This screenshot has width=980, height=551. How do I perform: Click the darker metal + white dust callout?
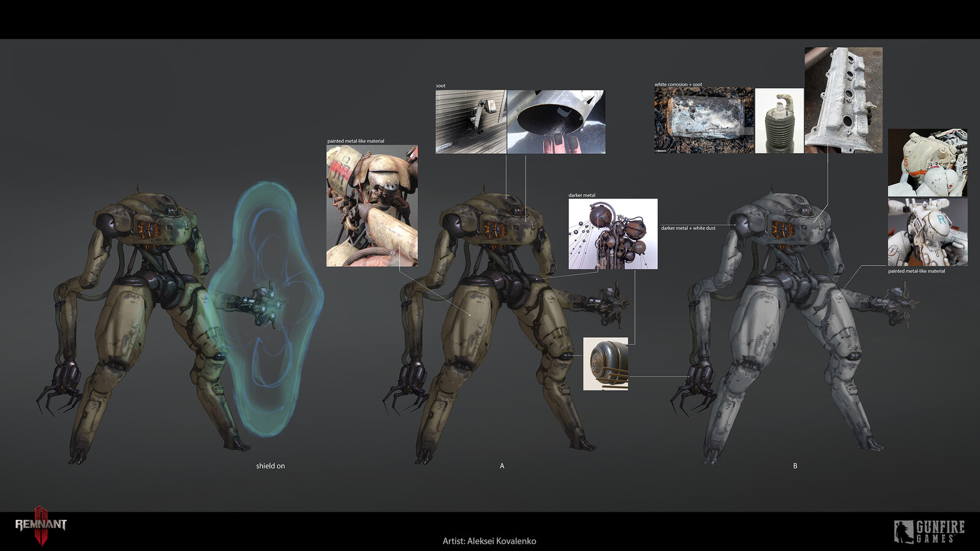click(688, 227)
